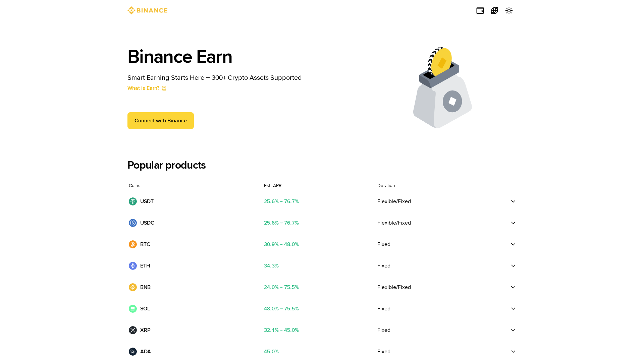Click USDC's 25.6% ~ 76.7% APR

(281, 223)
